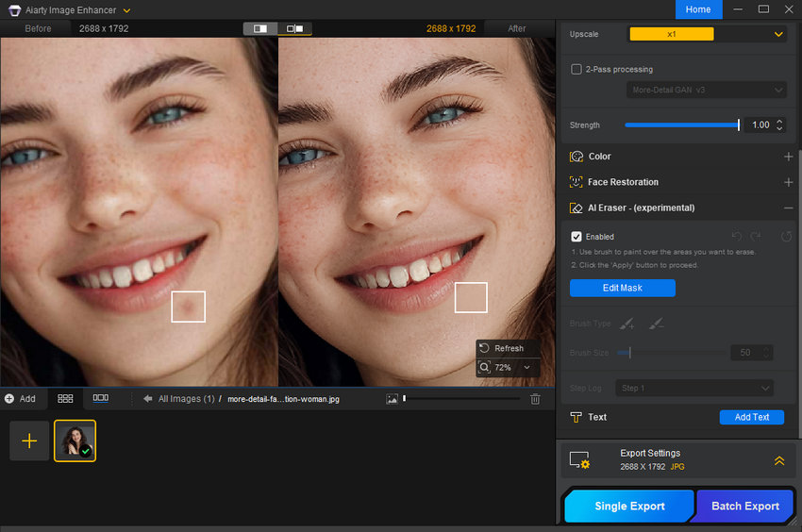The height and width of the screenshot is (532, 802).
Task: Switch to grid thumbnail view icon
Action: pyautogui.click(x=65, y=398)
